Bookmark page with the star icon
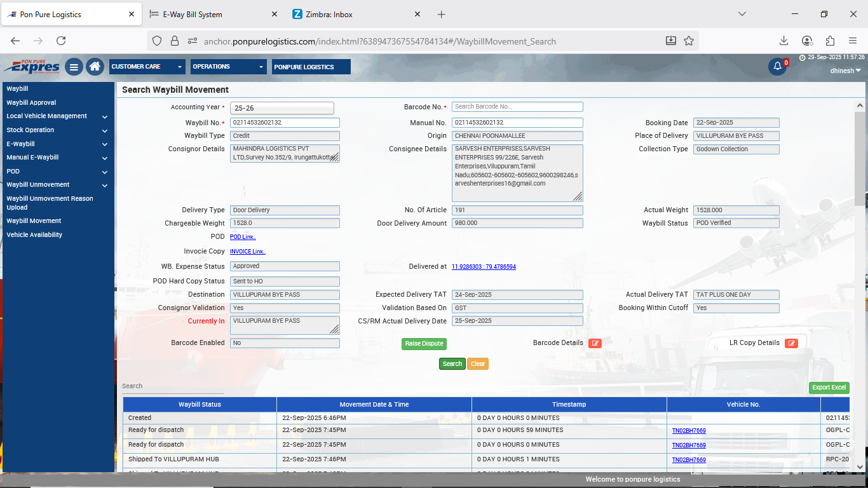The height and width of the screenshot is (488, 868). (x=689, y=41)
